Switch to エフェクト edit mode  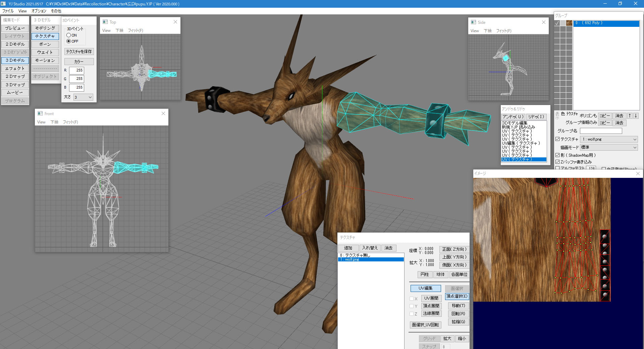(x=15, y=68)
